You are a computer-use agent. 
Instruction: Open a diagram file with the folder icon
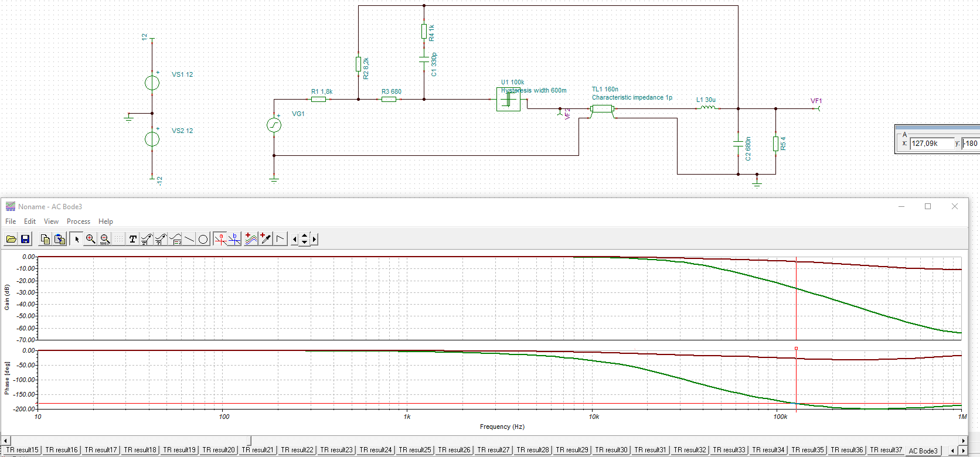[x=11, y=239]
